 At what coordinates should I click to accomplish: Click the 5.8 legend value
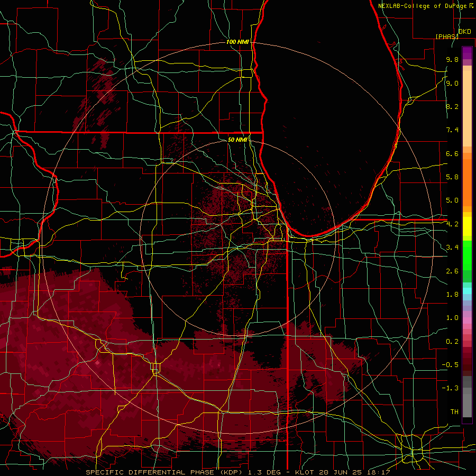(x=452, y=177)
